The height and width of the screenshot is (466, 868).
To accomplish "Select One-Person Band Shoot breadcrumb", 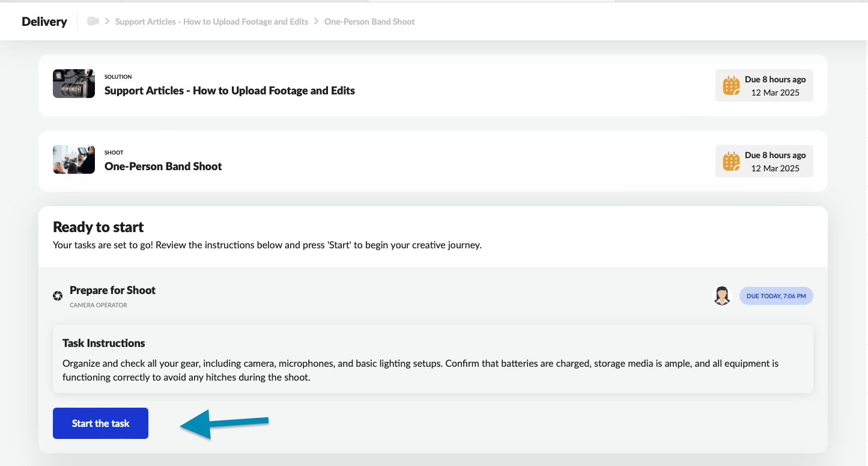I will click(x=369, y=22).
